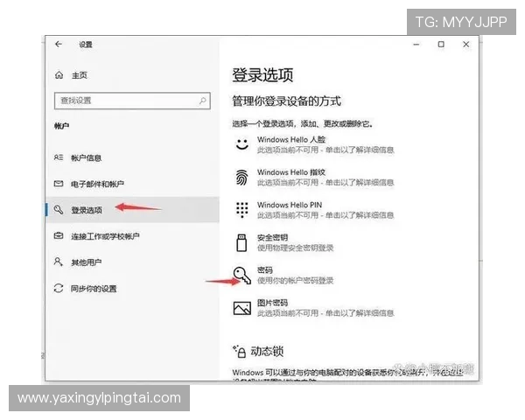525x420 pixels.
Task: Click 管理你登录设备的方式 heading
Action: point(287,101)
